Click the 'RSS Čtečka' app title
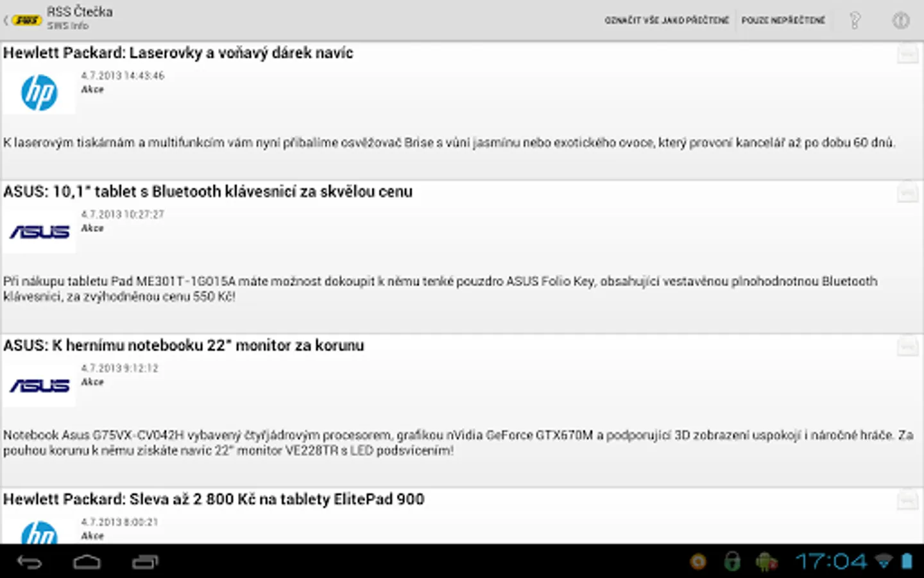 pyautogui.click(x=80, y=12)
